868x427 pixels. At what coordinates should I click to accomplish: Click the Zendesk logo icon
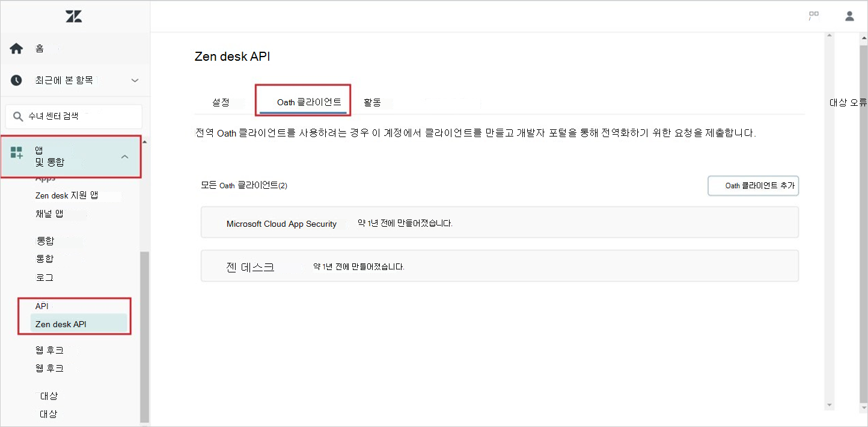(73, 16)
